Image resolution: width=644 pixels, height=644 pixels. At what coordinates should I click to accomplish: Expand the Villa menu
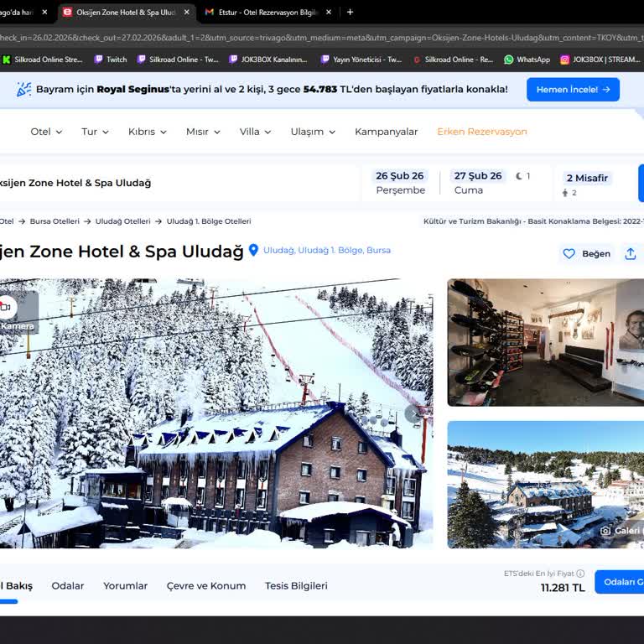[x=255, y=132]
